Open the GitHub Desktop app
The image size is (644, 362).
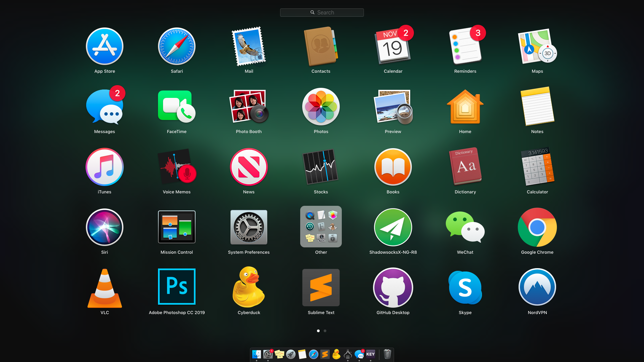[393, 288]
